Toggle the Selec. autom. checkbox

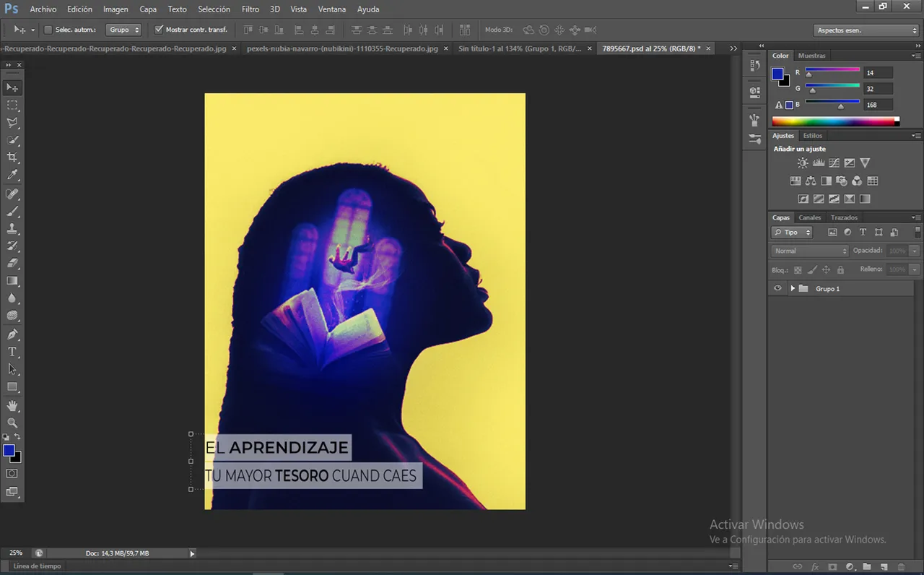point(48,30)
